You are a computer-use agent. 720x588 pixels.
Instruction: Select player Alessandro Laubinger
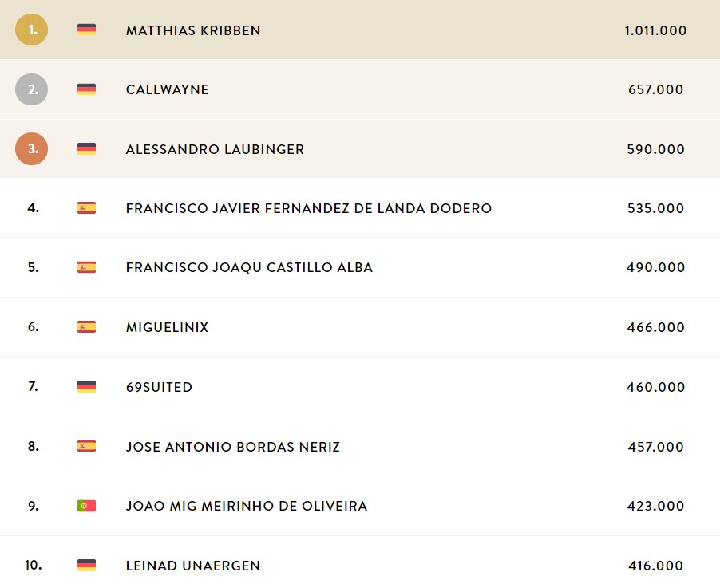pyautogui.click(x=215, y=149)
